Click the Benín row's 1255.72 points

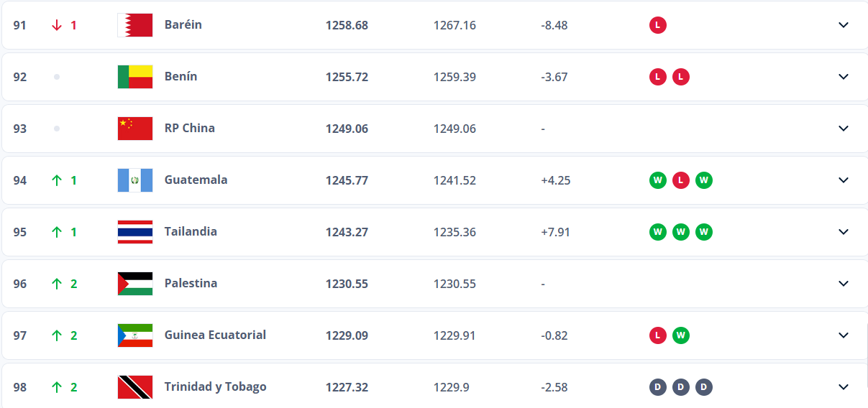347,77
